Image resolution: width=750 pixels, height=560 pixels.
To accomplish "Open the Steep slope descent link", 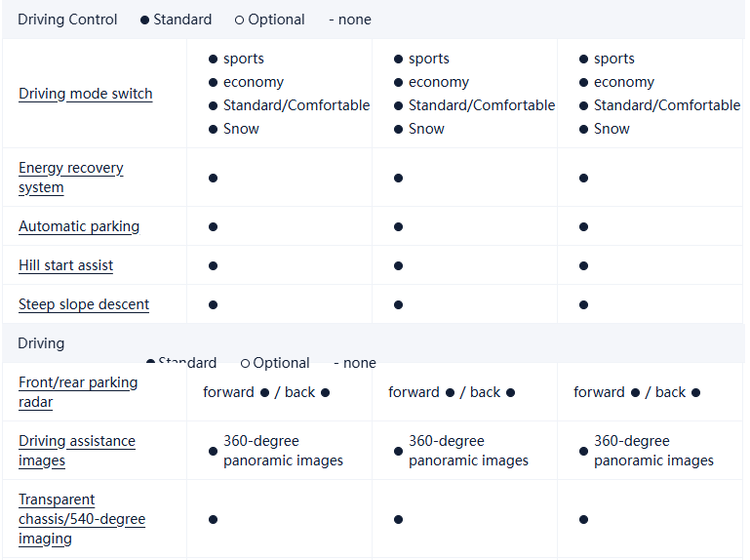I will (84, 304).
